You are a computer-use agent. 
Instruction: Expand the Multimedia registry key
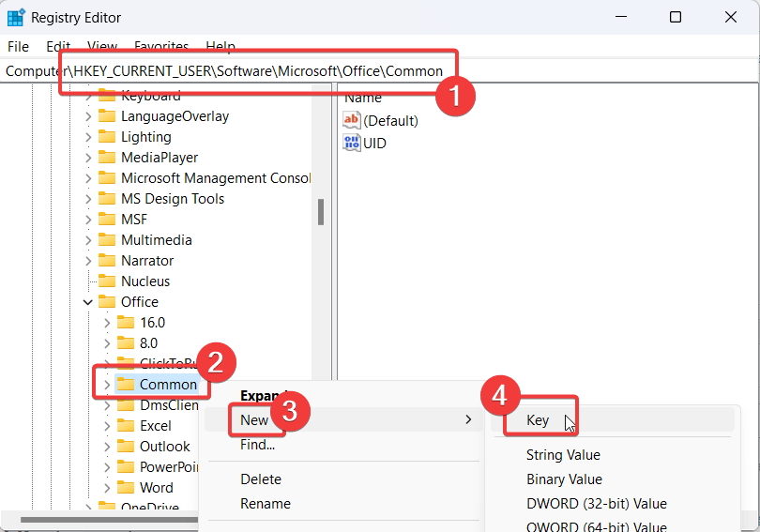click(x=88, y=240)
